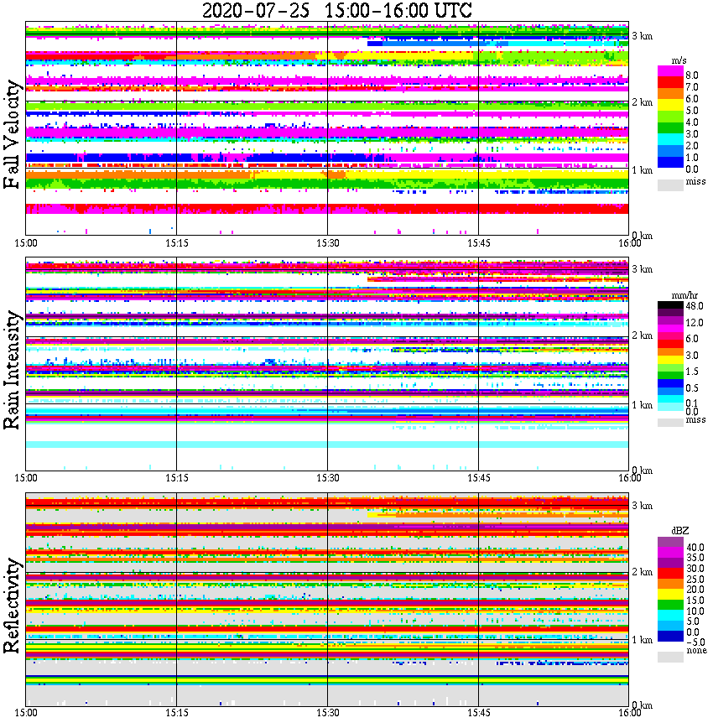The height and width of the screenshot is (728, 713).
Task: Pick the magenta top swatch in m/s legend
Action: (670, 70)
